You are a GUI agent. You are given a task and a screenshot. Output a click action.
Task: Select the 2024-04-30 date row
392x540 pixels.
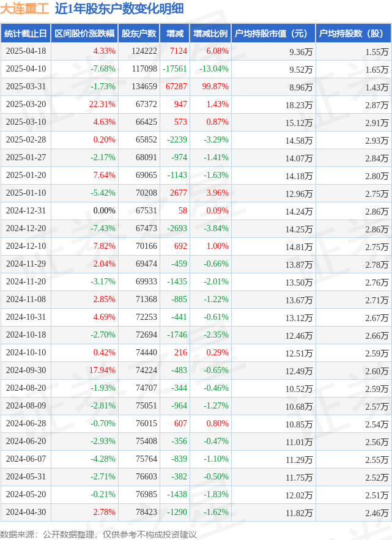26,512
